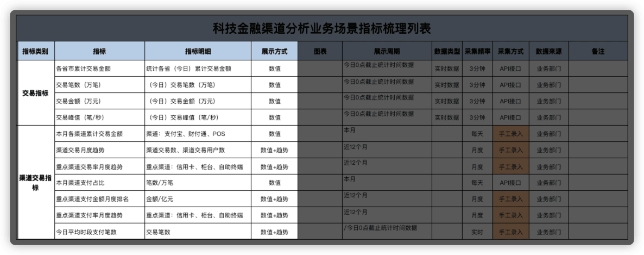This screenshot has height=255, width=644.
Task: Select the 渠道：支付宝、财付通、POS cell
Action: pyautogui.click(x=198, y=134)
